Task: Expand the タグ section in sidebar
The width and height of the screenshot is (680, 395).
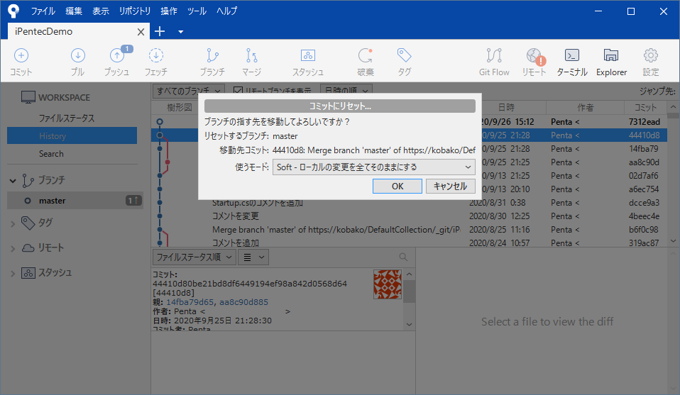Action: tap(13, 224)
